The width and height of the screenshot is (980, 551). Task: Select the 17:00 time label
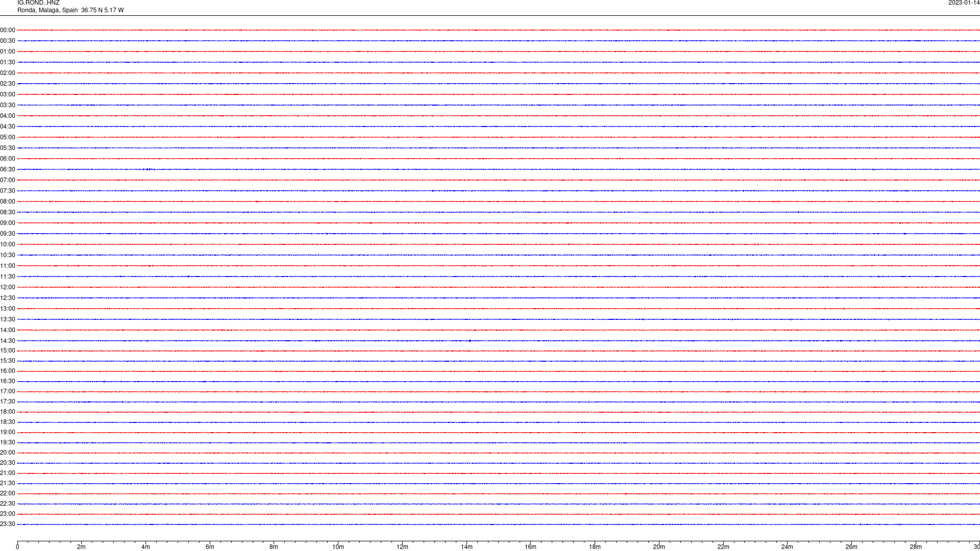pos(8,391)
